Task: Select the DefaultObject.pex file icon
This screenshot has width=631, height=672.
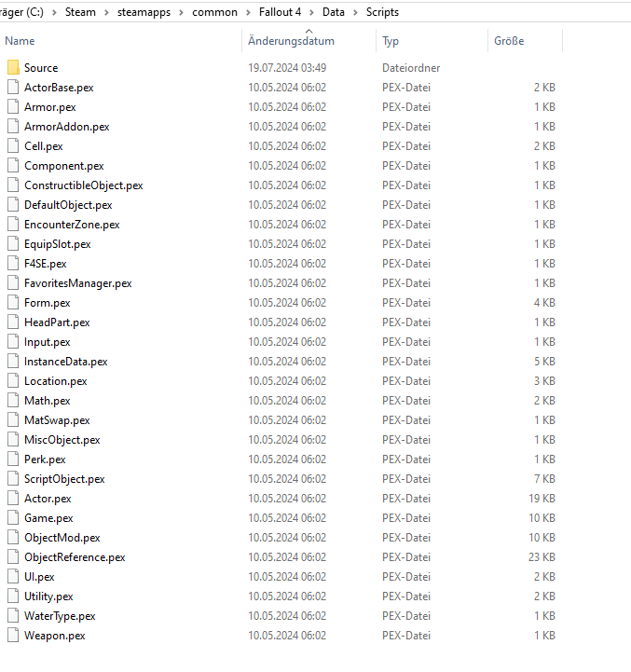Action: coord(13,205)
